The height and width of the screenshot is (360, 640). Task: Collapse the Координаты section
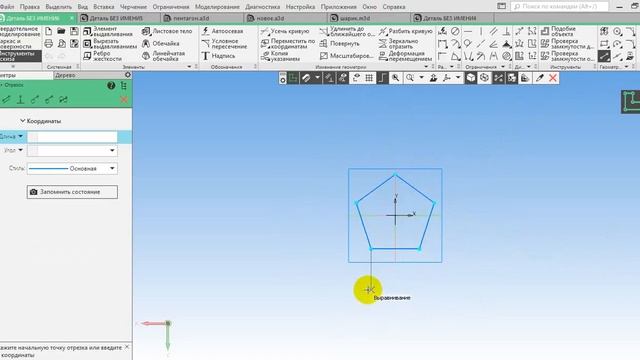(22, 121)
